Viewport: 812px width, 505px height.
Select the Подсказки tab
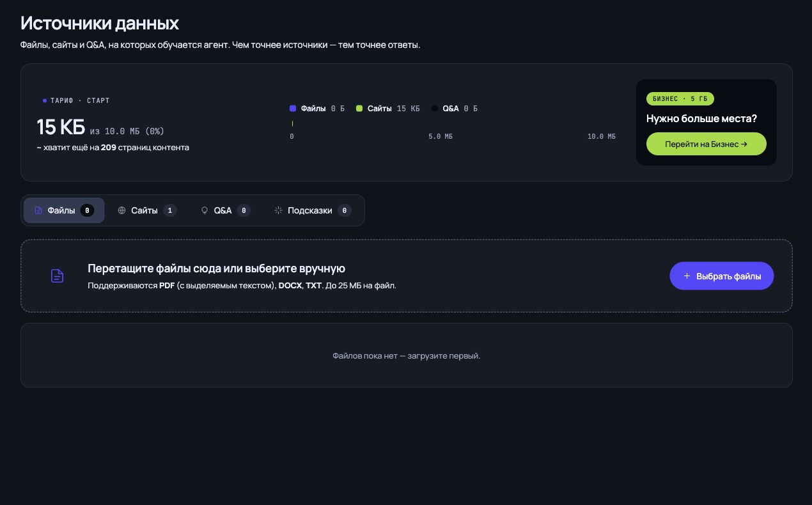(313, 210)
